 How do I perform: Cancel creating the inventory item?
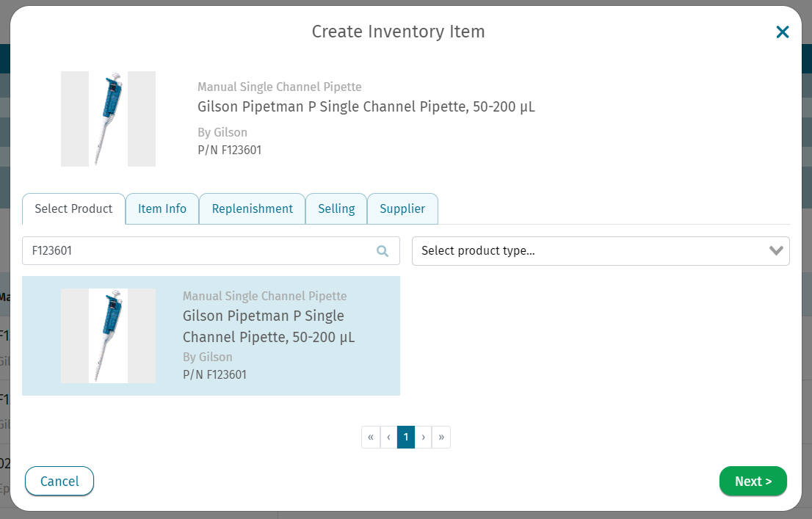click(59, 481)
